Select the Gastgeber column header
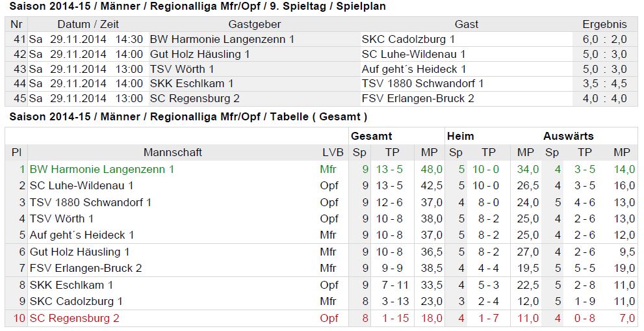The image size is (644, 331). pyautogui.click(x=255, y=24)
